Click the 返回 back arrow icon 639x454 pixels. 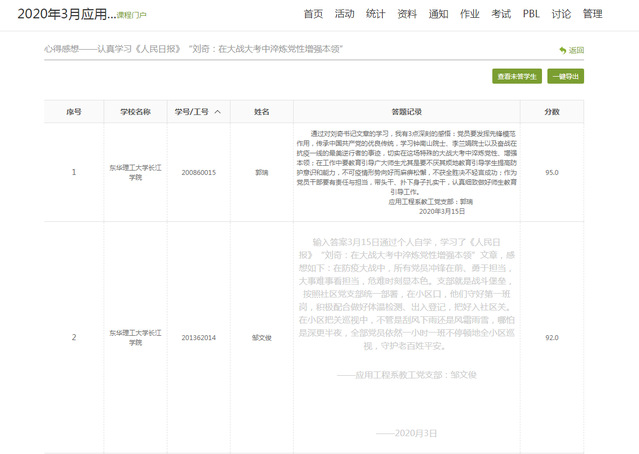[x=563, y=50]
